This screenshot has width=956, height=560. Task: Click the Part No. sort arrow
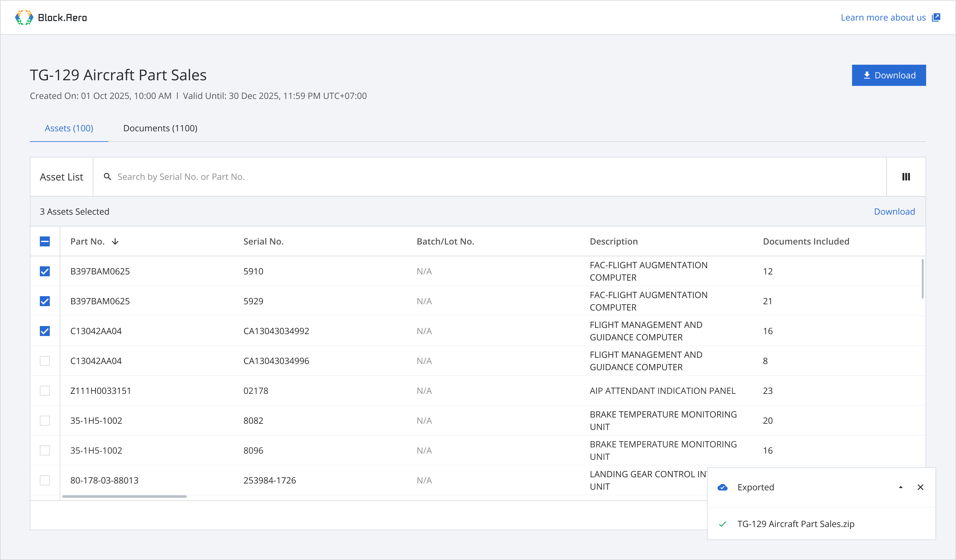coord(115,241)
